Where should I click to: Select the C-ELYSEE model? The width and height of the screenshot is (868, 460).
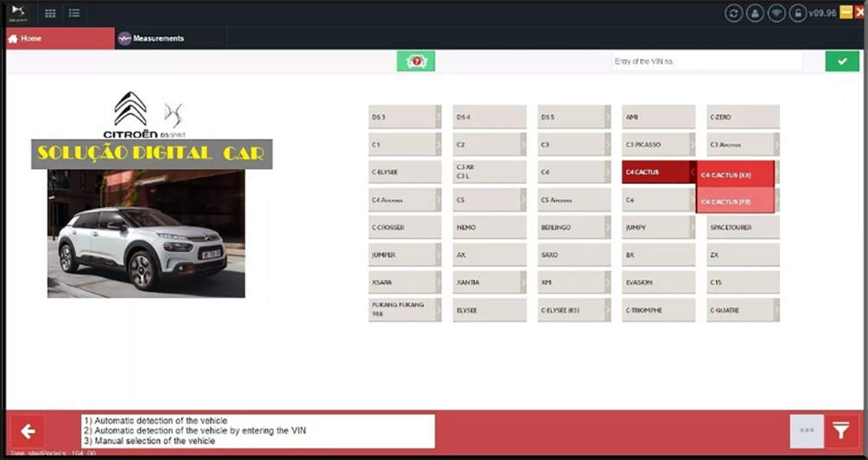click(405, 172)
